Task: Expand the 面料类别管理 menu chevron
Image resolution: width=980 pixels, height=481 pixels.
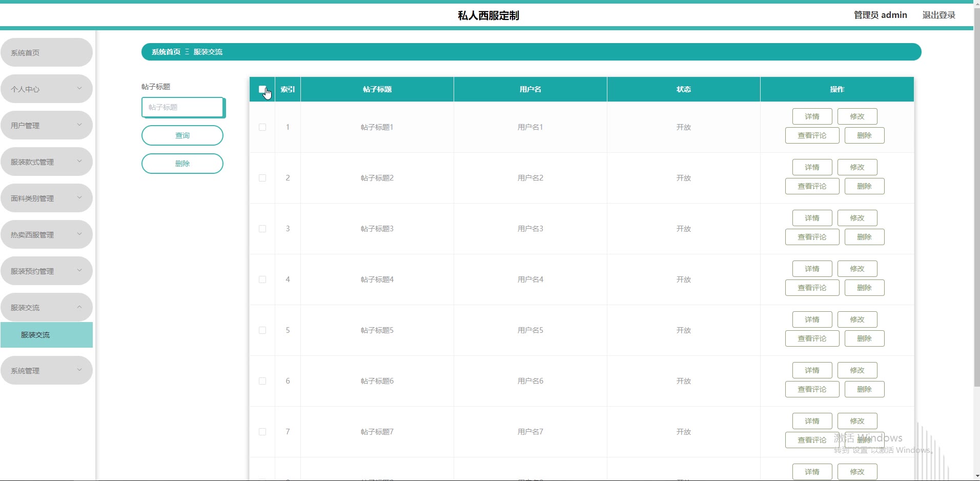Action: [x=79, y=197]
